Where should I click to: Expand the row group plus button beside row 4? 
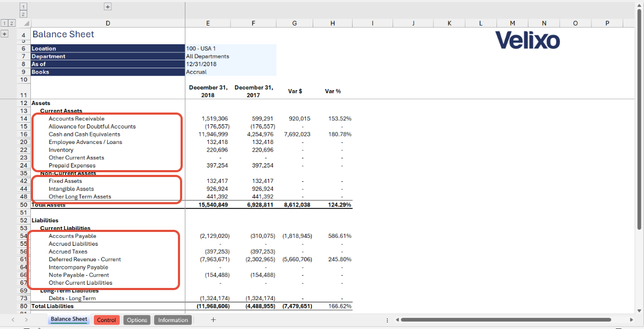pos(4,34)
